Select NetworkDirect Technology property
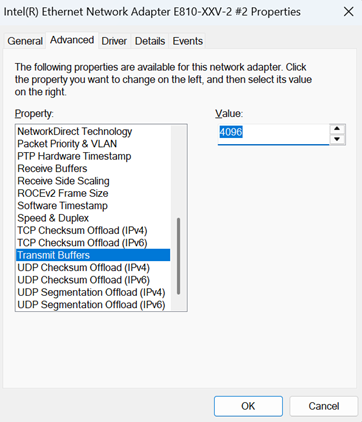The width and height of the screenshot is (362, 422). [93, 131]
